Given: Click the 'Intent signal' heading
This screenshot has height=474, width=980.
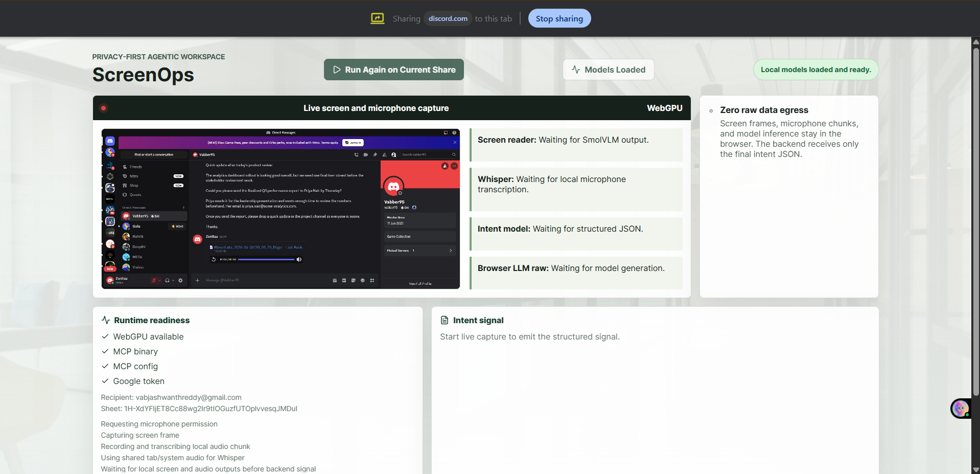Looking at the screenshot, I should click(x=478, y=320).
